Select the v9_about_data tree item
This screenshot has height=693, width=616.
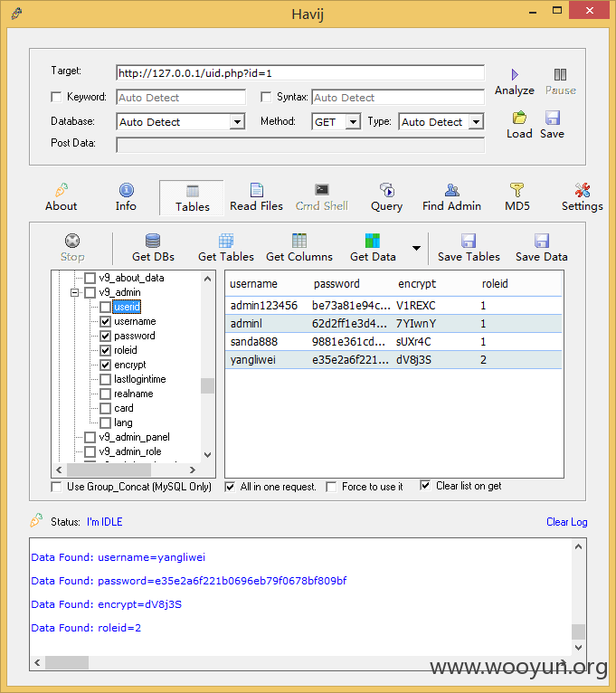pos(131,278)
